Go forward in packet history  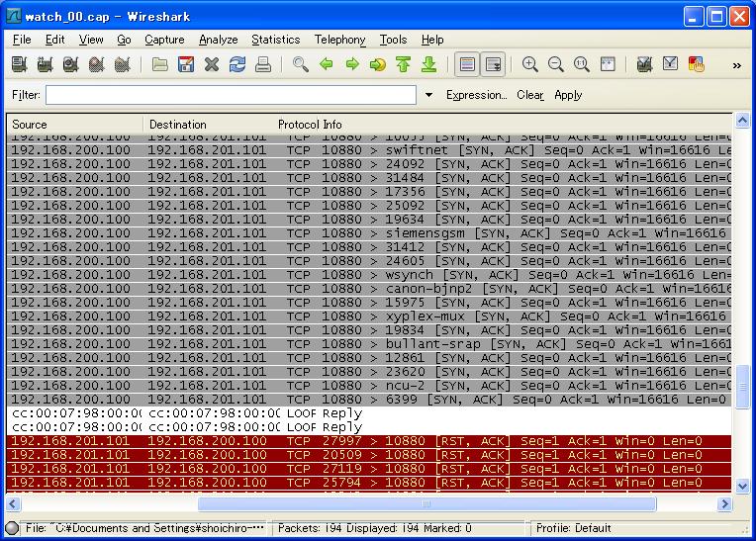(352, 64)
